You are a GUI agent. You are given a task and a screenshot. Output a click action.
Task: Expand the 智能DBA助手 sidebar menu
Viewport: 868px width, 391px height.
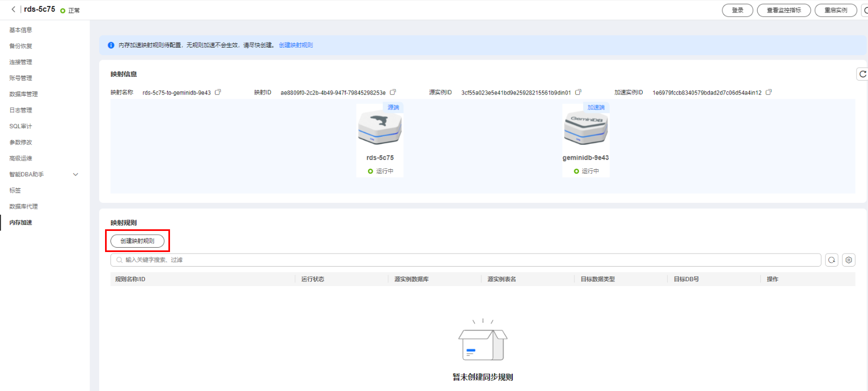76,174
